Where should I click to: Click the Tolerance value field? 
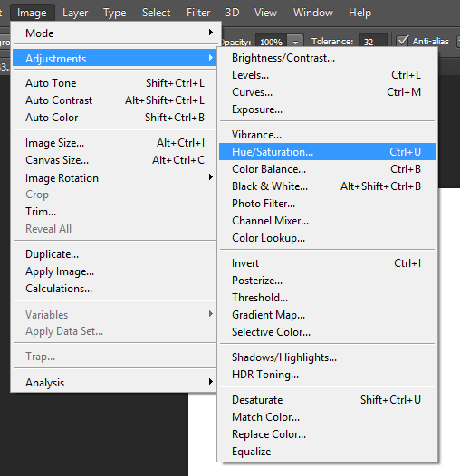(373, 42)
